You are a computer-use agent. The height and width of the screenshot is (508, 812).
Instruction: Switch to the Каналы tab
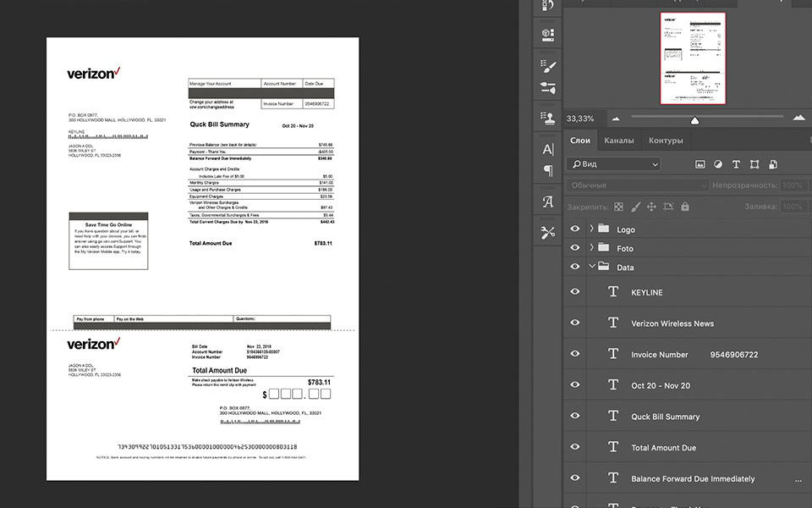click(619, 141)
